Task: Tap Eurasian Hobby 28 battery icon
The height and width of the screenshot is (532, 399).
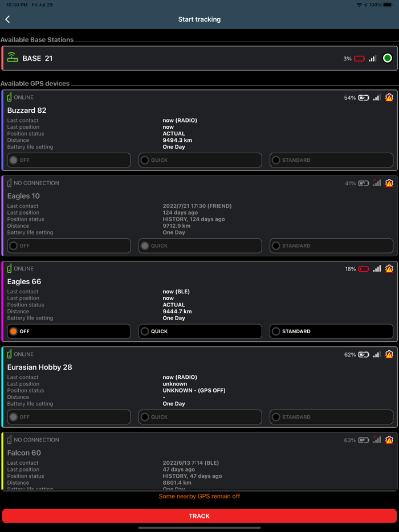Action: (x=364, y=354)
